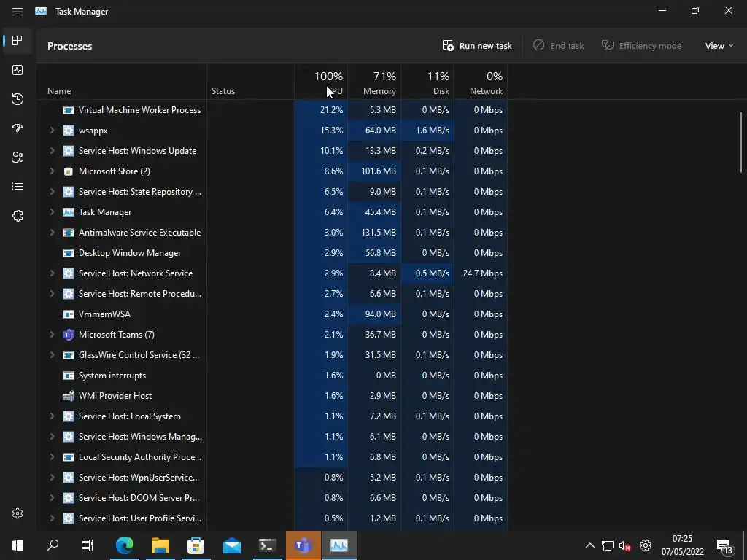747x560 pixels.
Task: Select Service Host: DCOM Server Pr... row
Action: (272, 498)
